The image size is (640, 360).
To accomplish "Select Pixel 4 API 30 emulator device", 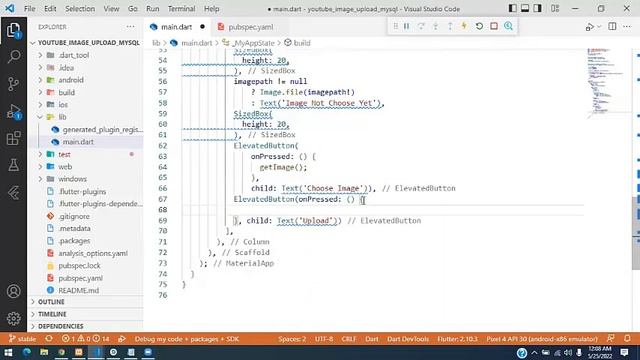I will point(542,339).
